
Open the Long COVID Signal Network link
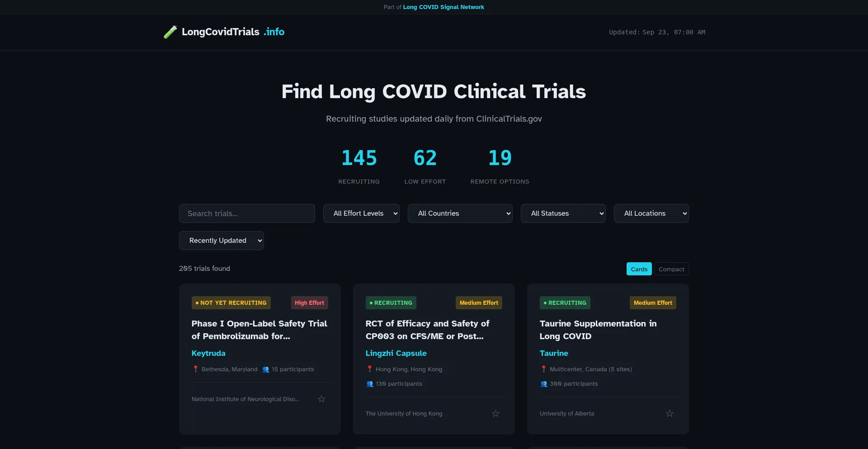443,7
